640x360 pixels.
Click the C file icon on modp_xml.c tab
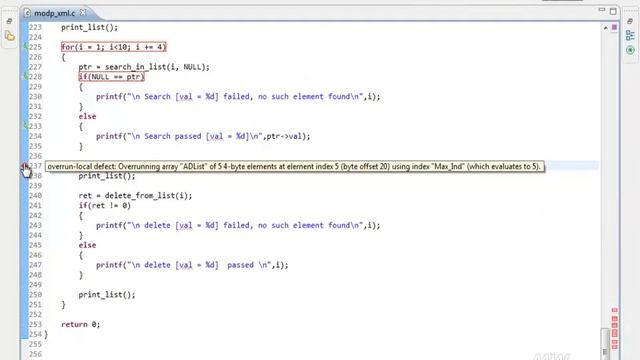(27, 13)
